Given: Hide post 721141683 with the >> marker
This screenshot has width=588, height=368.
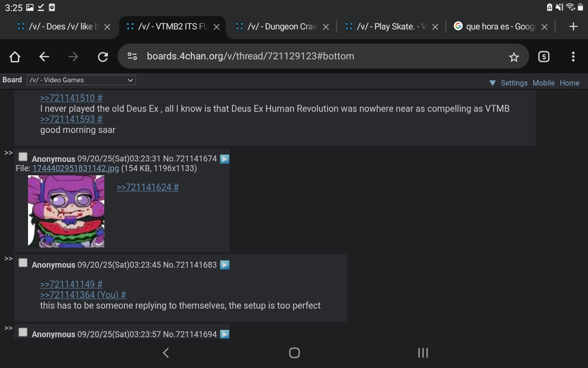Looking at the screenshot, I should click(x=8, y=259).
